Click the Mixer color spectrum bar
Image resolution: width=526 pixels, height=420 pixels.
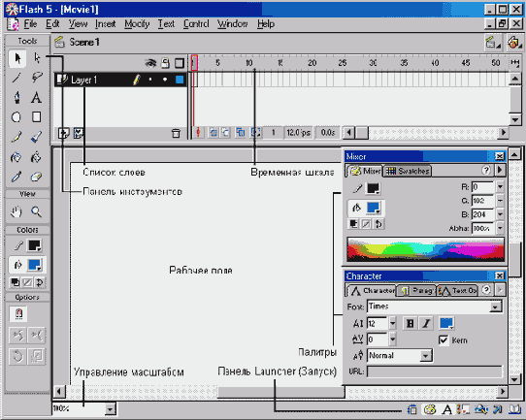click(425, 249)
